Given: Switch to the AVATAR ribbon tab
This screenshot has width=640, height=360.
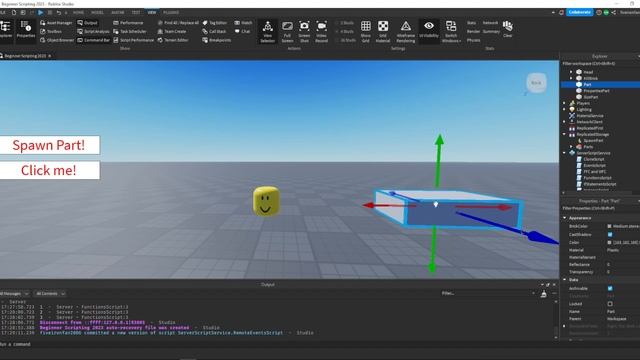Looking at the screenshot, I should (x=118, y=12).
